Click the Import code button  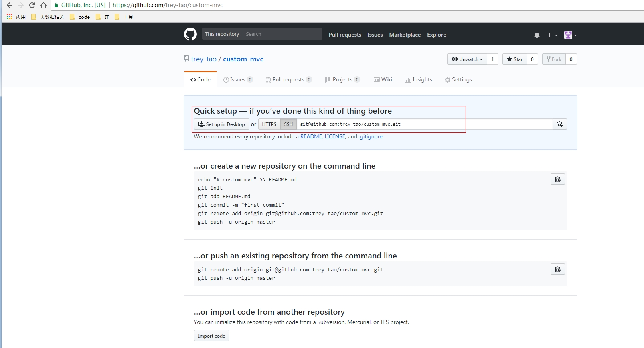point(212,336)
